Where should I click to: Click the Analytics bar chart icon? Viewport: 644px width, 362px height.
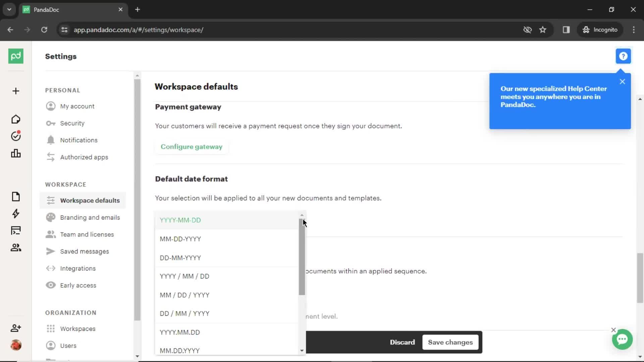[x=16, y=153]
